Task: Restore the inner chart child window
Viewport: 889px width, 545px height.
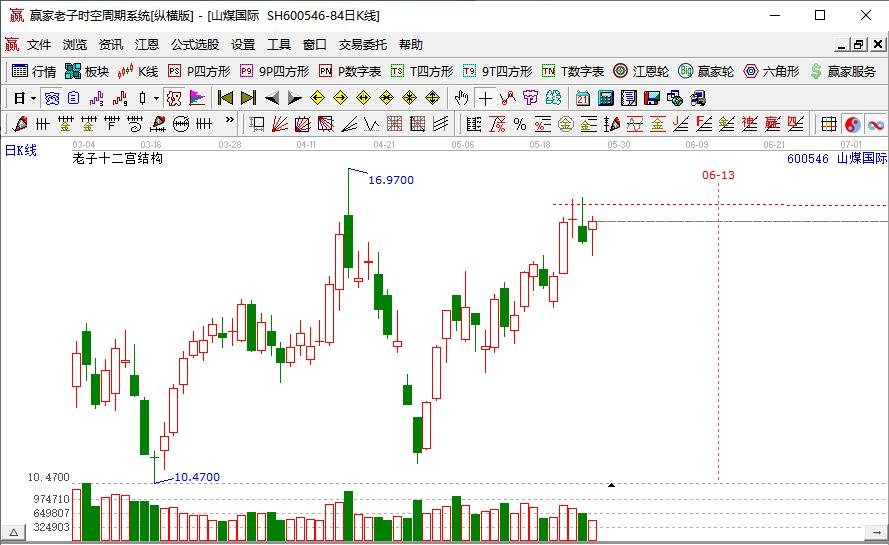Action: (x=859, y=44)
